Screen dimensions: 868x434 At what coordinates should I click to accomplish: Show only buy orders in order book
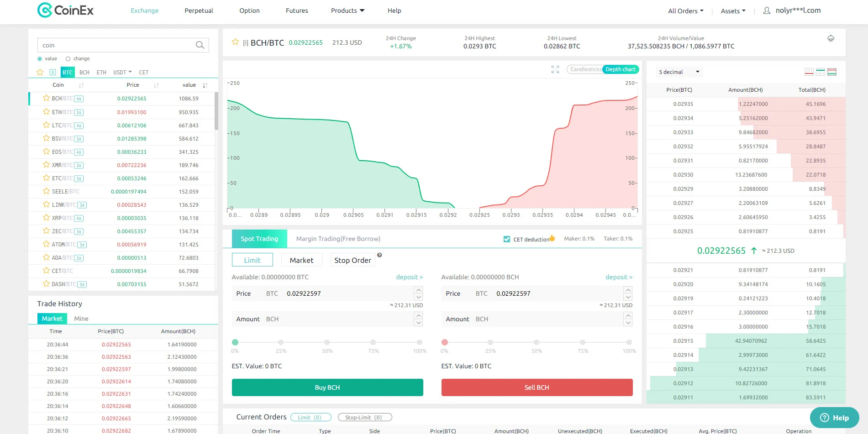click(821, 72)
